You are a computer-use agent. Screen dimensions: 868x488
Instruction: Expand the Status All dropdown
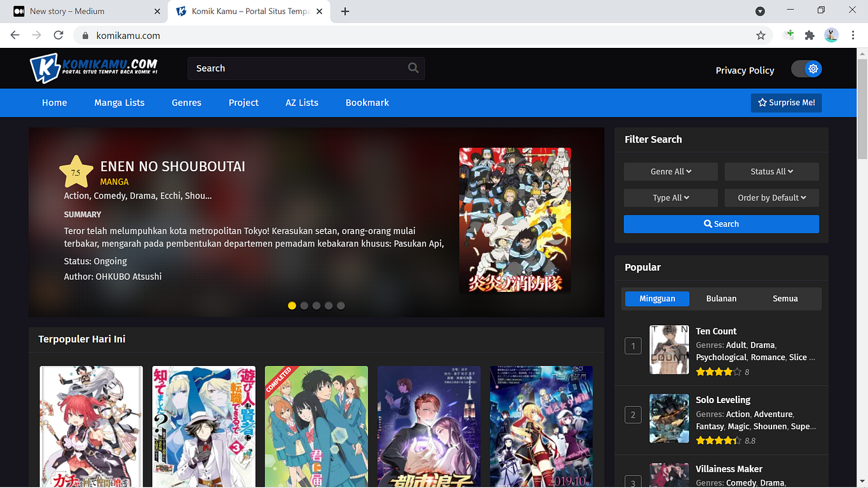(771, 171)
